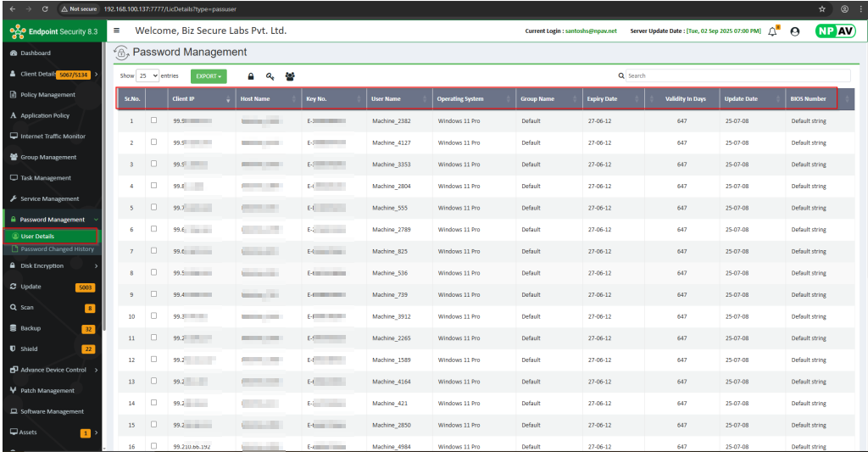Open the notifications bell icon
The height and width of the screenshot is (452, 868).
pyautogui.click(x=772, y=31)
